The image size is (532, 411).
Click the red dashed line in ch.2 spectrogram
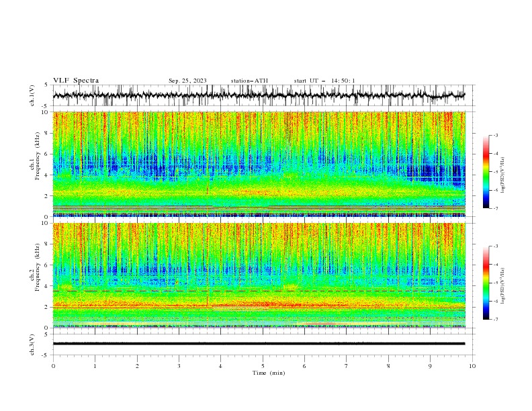(x=259, y=291)
